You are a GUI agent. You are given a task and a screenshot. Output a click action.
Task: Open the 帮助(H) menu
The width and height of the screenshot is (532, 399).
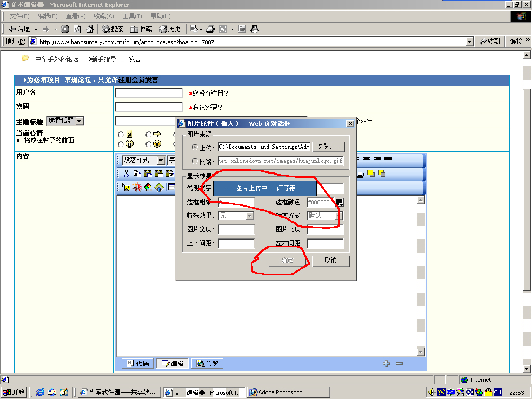point(161,16)
